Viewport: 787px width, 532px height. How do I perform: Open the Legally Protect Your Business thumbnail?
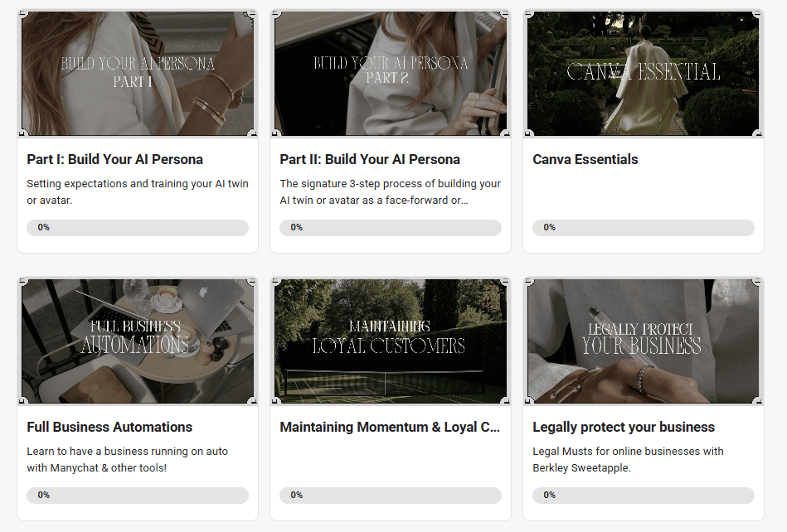(x=643, y=341)
